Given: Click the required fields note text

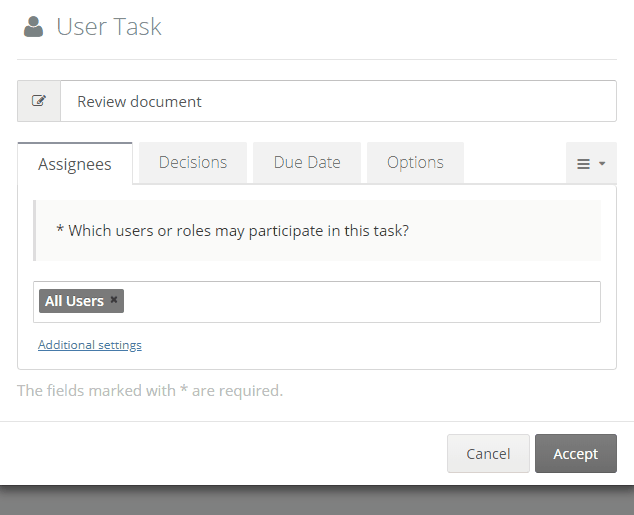Looking at the screenshot, I should point(150,390).
